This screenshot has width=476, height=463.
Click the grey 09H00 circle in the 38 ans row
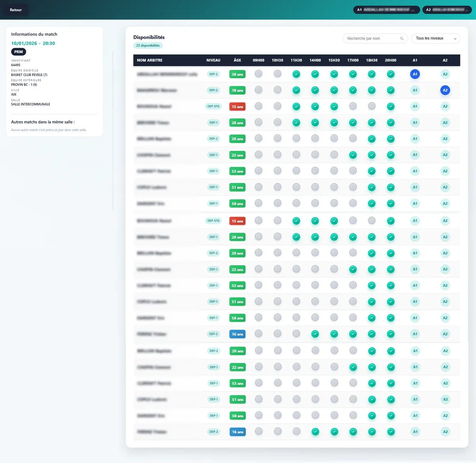[x=258, y=74]
